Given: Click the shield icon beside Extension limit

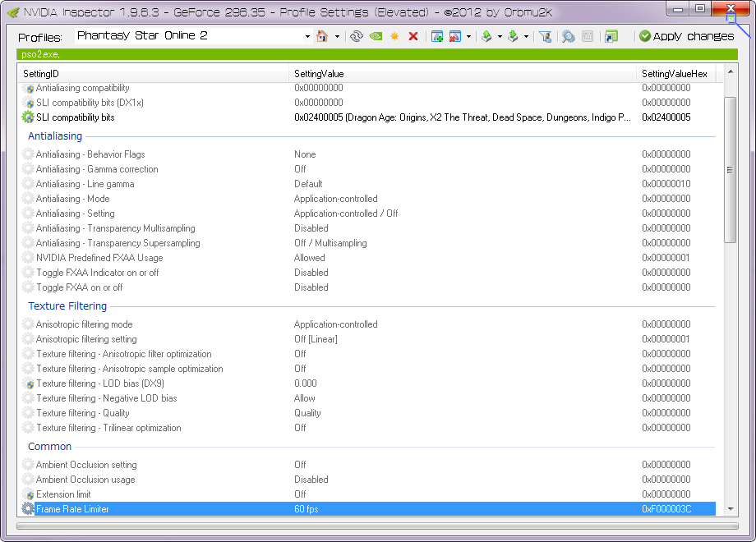Looking at the screenshot, I should click(29, 494).
